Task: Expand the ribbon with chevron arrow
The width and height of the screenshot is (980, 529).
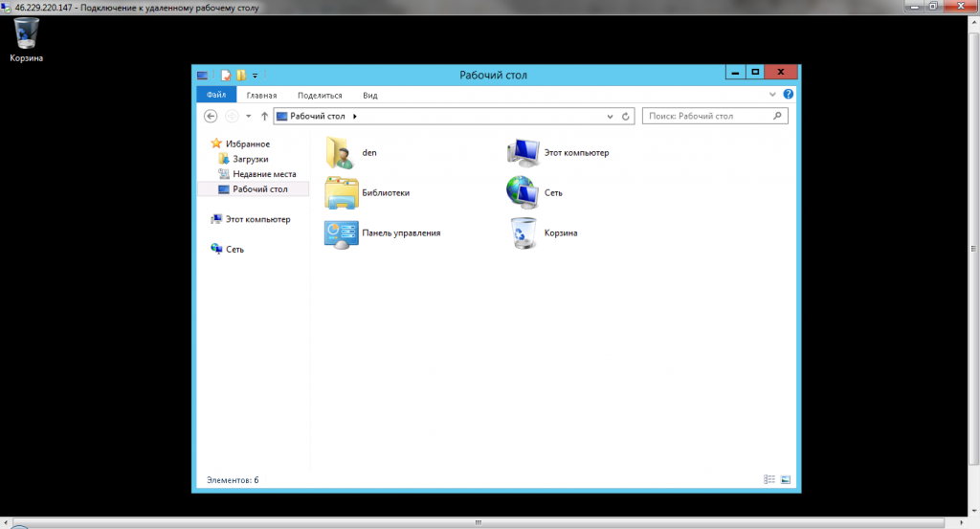Action: click(773, 95)
